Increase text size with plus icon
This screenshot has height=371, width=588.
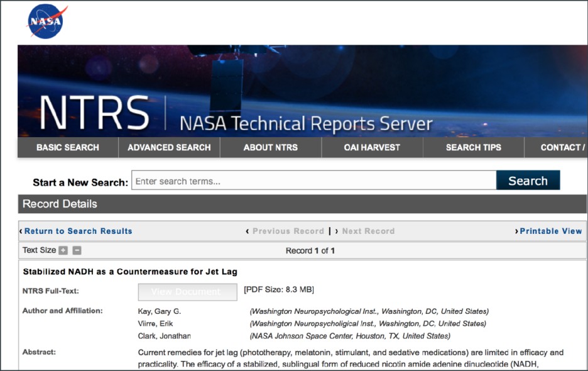[63, 250]
